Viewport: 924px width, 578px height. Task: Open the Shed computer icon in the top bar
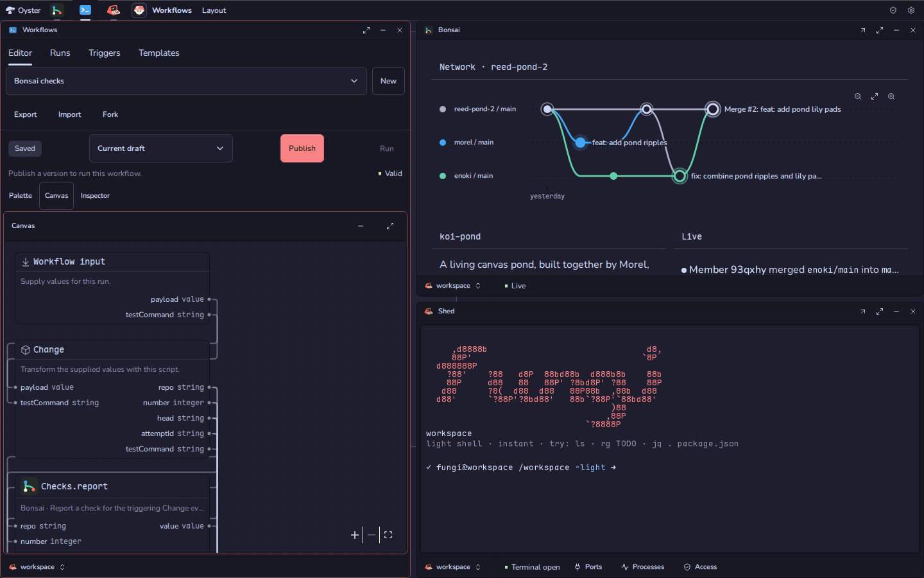(x=114, y=10)
